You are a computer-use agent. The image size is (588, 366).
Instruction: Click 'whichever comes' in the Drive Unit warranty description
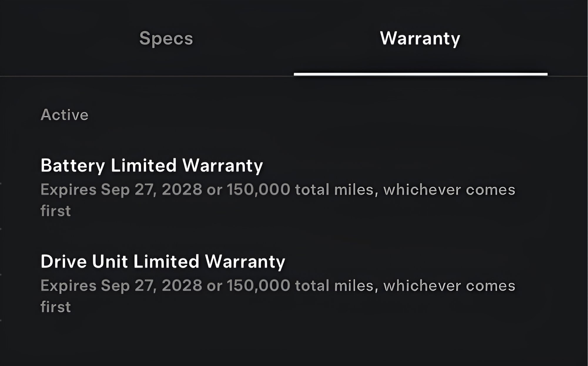click(449, 286)
